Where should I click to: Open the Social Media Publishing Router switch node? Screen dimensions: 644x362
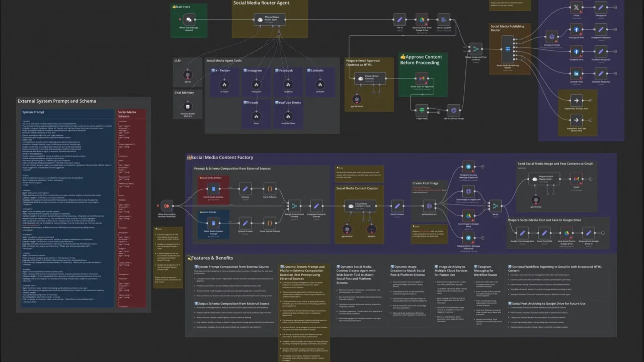(508, 50)
